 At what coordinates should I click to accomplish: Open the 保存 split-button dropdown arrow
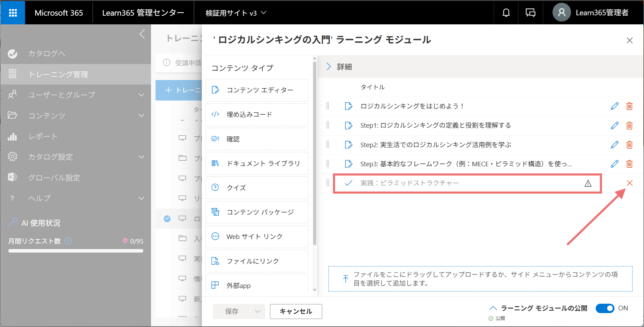coord(257,311)
